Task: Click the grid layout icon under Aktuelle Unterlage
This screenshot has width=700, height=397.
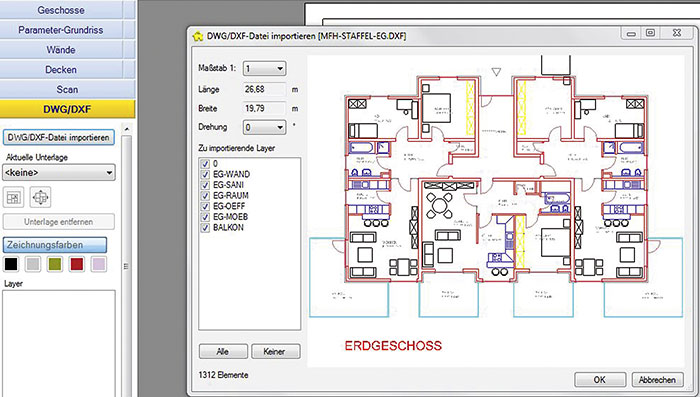Action: coord(13,197)
